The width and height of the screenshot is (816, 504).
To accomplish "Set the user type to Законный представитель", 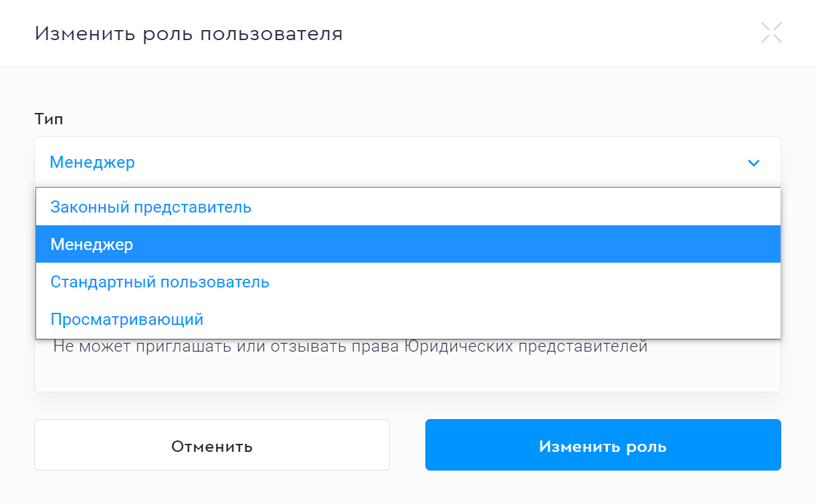I will (151, 207).
